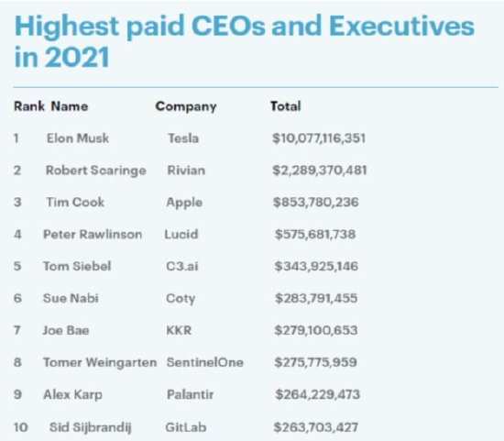Image resolution: width=504 pixels, height=441 pixels.
Task: Select the Apple company cell
Action: [184, 203]
